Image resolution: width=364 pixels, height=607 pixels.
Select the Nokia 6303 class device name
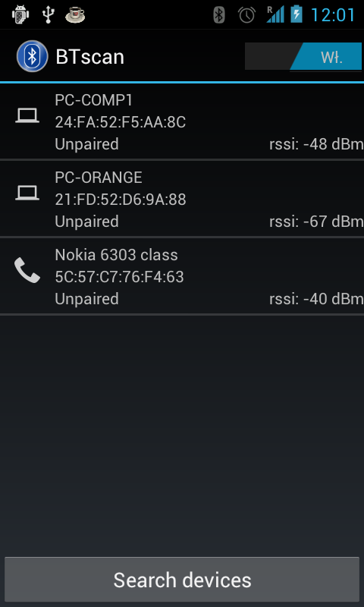click(x=117, y=255)
